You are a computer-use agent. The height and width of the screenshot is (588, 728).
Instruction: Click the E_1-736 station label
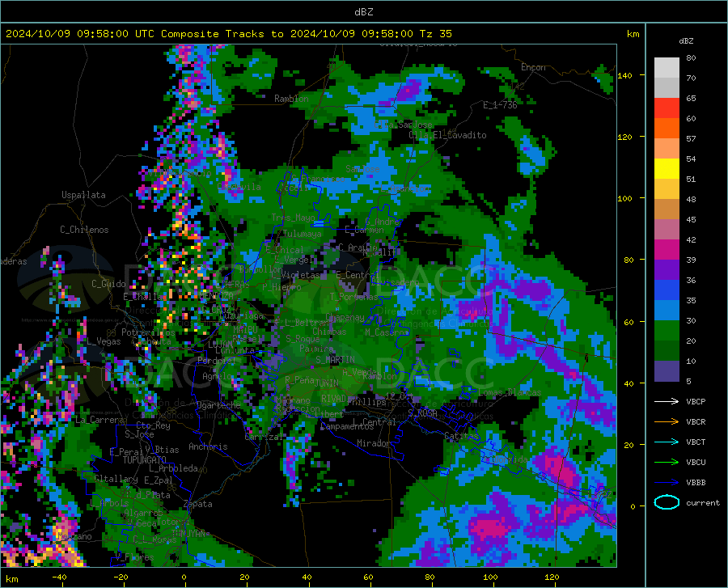tap(500, 105)
